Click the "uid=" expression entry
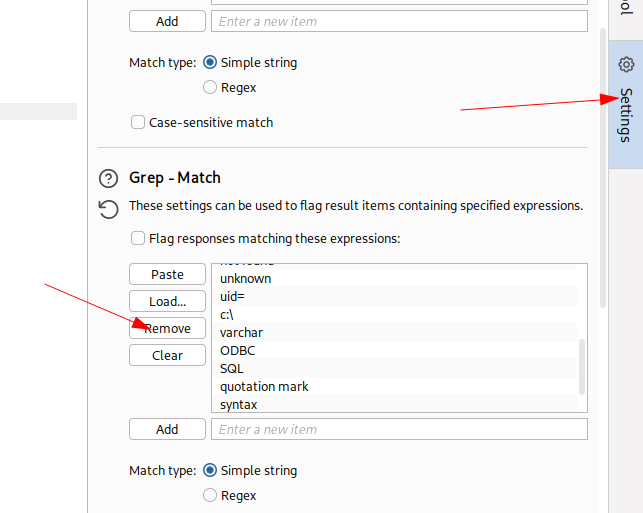 click(x=232, y=296)
